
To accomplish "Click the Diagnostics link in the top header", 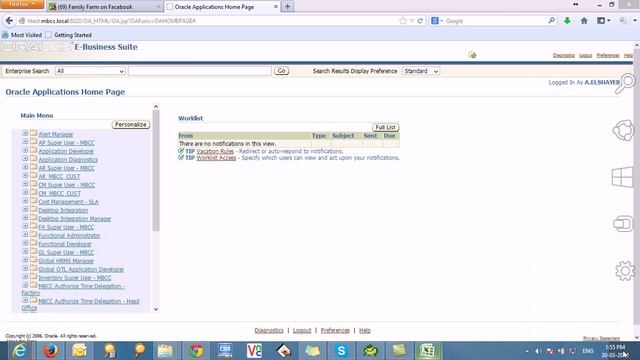I will point(564,56).
